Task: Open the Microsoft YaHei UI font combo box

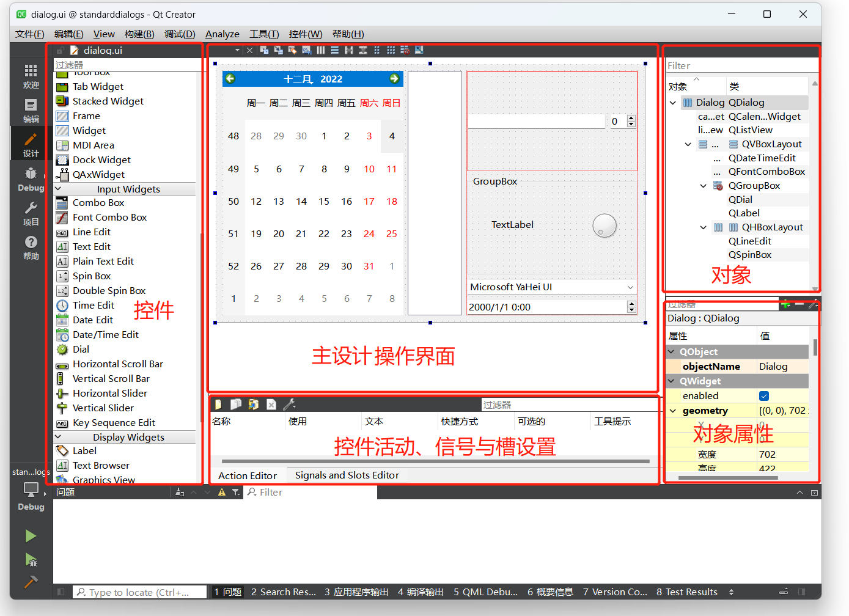Action: pyautogui.click(x=552, y=287)
